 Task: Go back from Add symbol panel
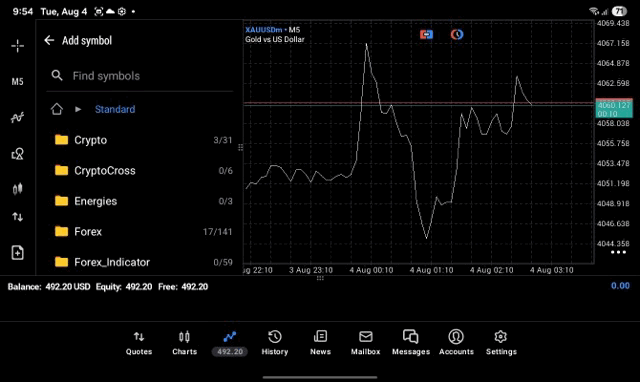(x=49, y=40)
